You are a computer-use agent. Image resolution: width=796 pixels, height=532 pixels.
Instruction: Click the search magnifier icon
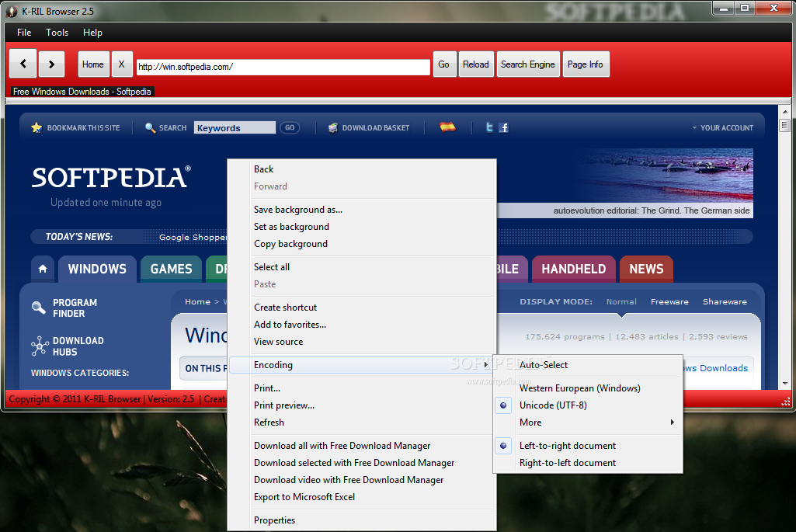pyautogui.click(x=150, y=127)
